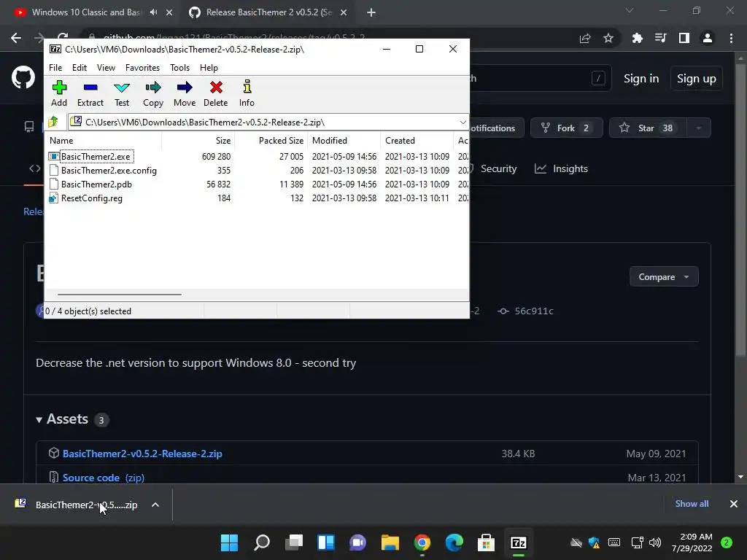Screen dimensions: 747x560
Task: Download BasicThemer2-v0.5.2-Release-2.zip asset link
Action: coord(142,454)
